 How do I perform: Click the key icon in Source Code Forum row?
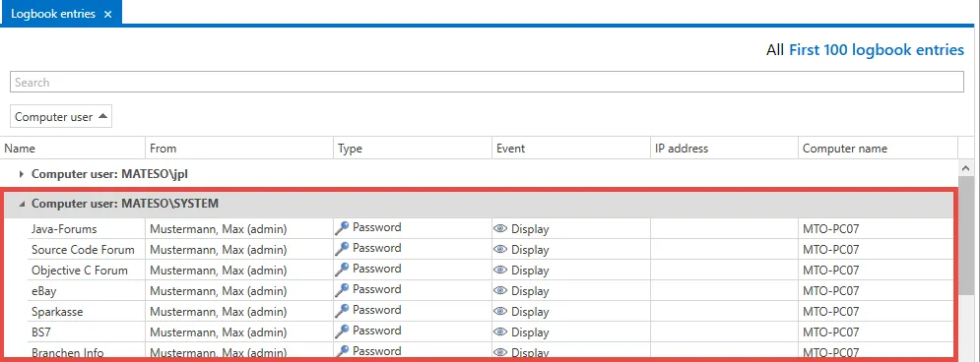click(x=342, y=249)
